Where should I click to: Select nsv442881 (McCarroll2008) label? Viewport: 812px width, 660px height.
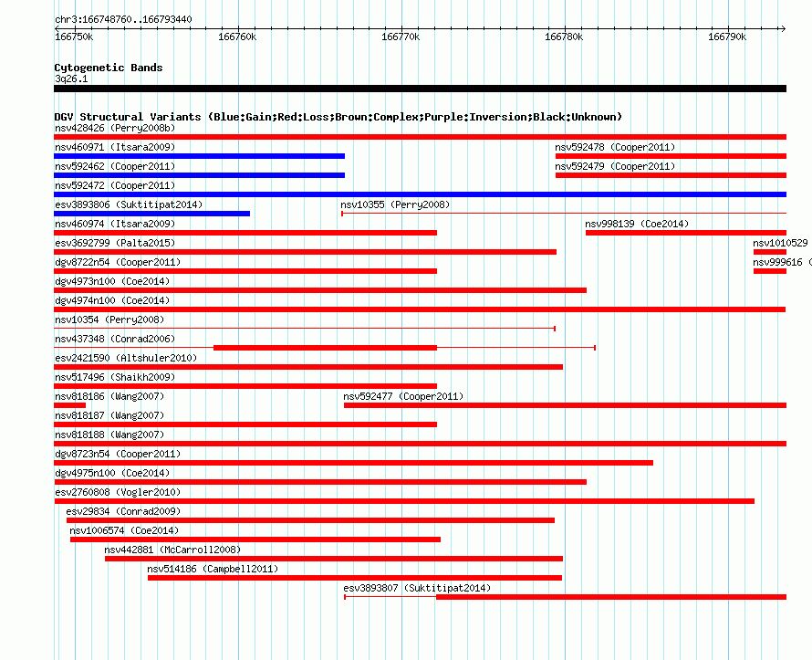pyautogui.click(x=172, y=550)
